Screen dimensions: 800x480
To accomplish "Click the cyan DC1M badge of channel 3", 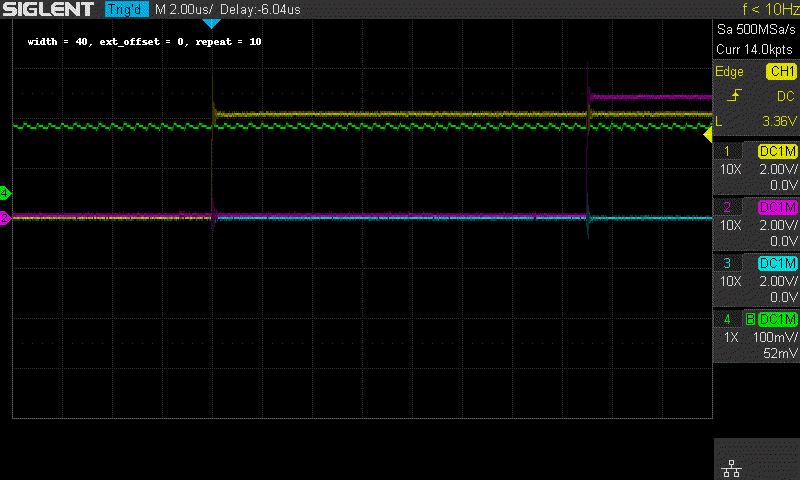I will tap(778, 263).
